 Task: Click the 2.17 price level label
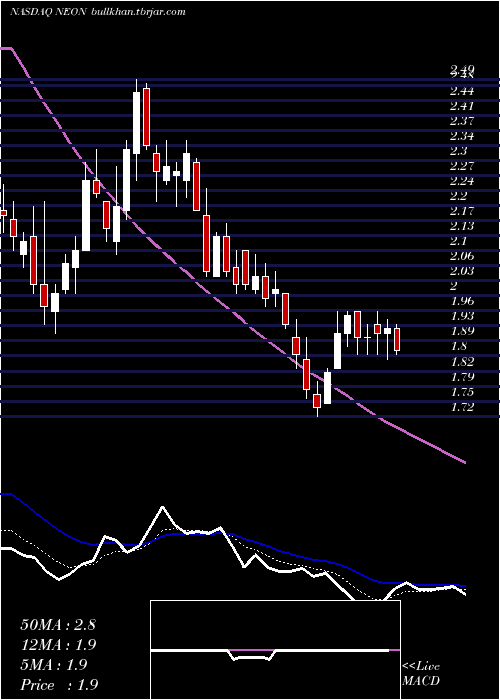click(462, 211)
